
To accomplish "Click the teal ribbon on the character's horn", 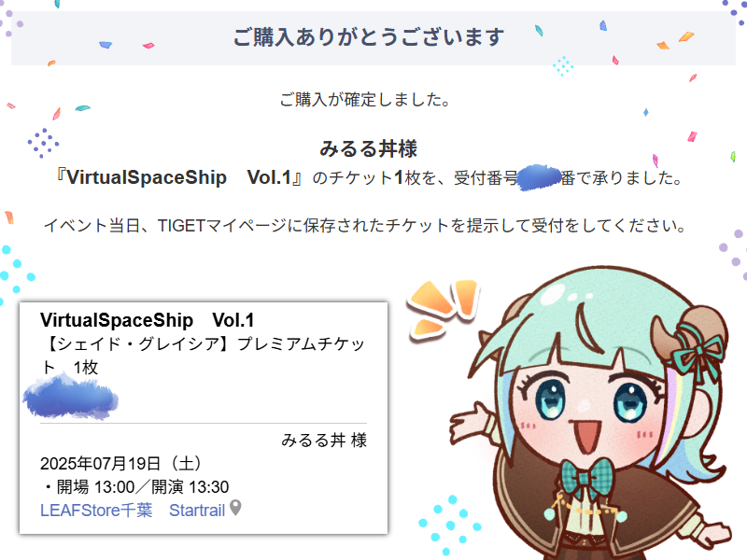I will [x=699, y=351].
